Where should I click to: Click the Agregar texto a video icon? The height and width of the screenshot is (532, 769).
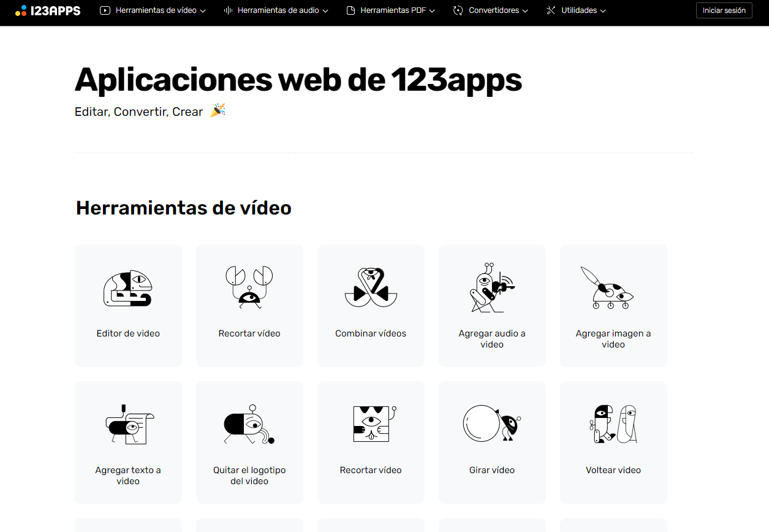[x=129, y=424]
